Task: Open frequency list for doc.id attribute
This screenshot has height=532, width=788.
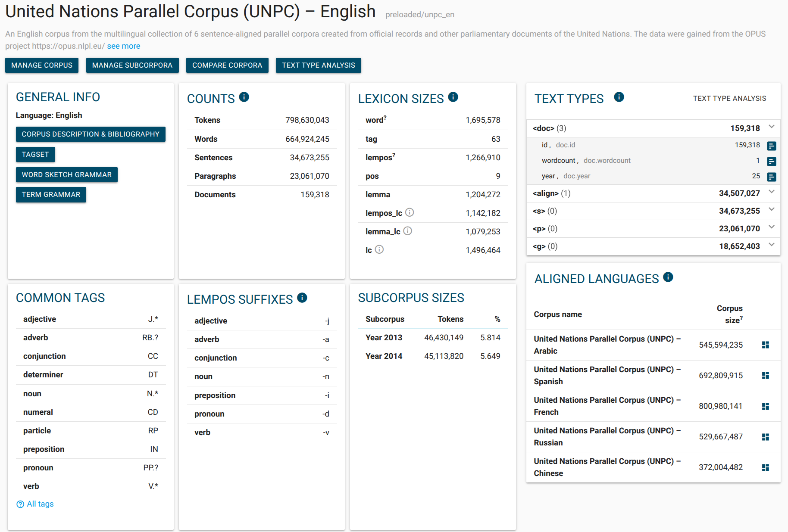Action: pyautogui.click(x=772, y=146)
